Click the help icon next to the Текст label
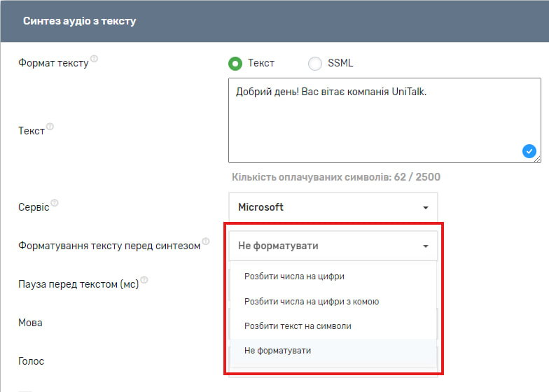 50,127
